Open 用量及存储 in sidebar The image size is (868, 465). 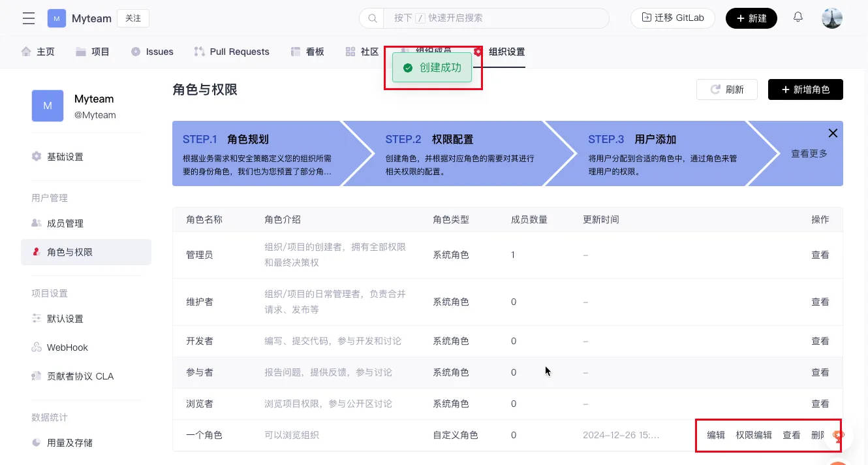click(69, 443)
